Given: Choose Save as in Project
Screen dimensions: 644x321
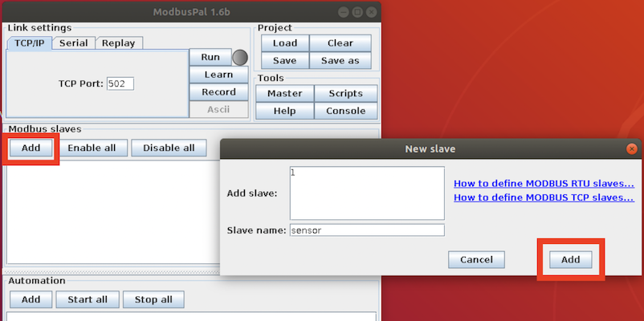Looking at the screenshot, I should [x=340, y=61].
